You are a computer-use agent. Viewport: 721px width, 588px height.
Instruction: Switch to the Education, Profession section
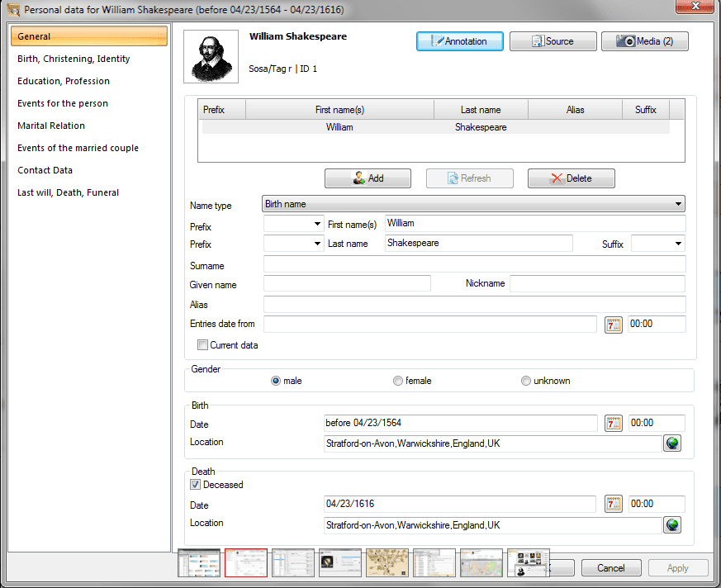click(x=62, y=80)
